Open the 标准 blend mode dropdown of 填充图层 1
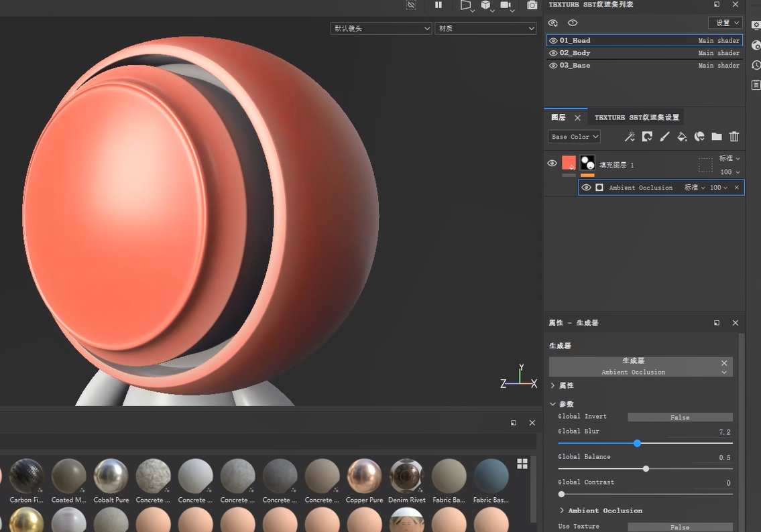Image resolution: width=761 pixels, height=532 pixels. point(729,158)
